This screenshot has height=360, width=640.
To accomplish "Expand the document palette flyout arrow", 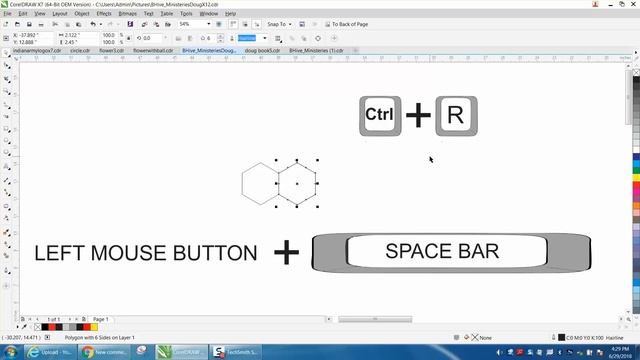I will [17, 327].
